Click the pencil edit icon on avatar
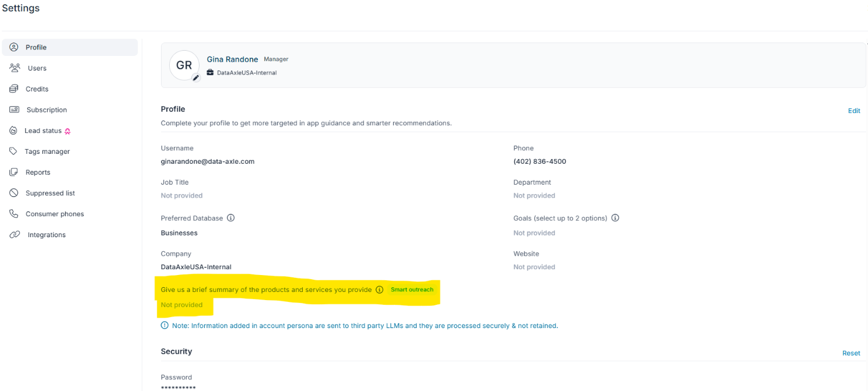Screen dimensions: 868x391 point(196,78)
